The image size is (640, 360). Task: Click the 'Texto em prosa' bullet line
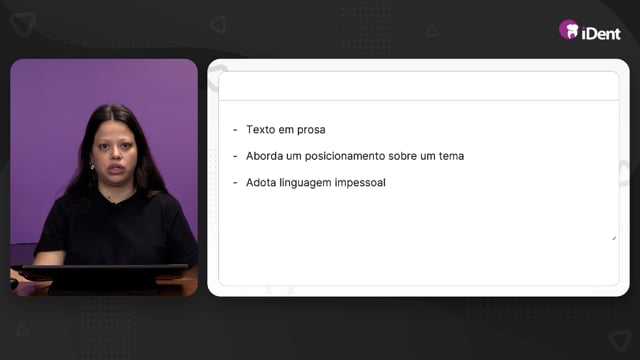[x=286, y=130]
